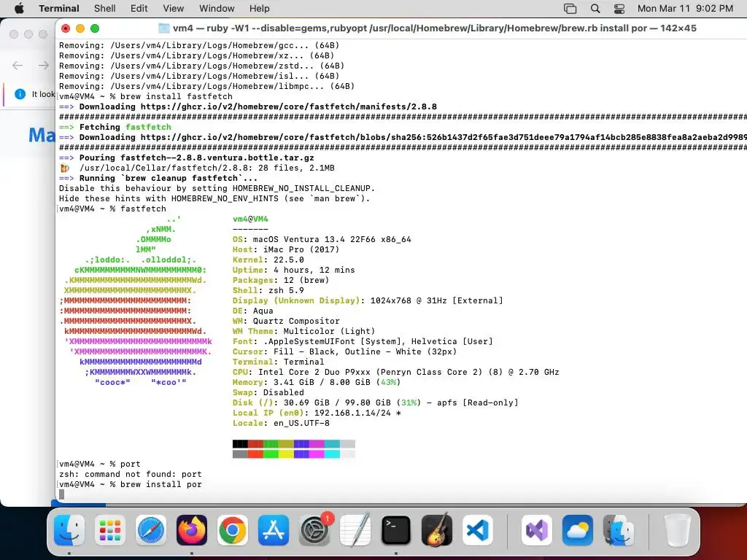747x560 pixels.
Task: Switch to Terminal from the Dock
Action: tap(396, 530)
